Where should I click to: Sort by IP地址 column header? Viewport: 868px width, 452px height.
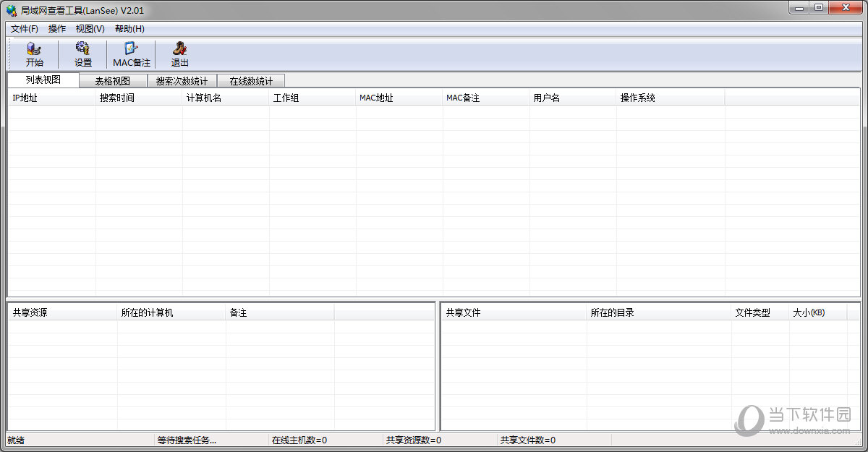(x=52, y=98)
